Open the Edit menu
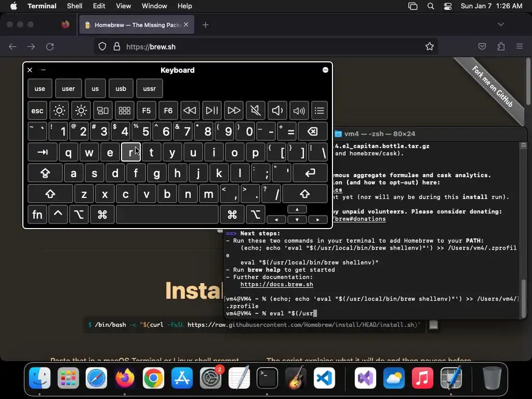Image resolution: width=532 pixels, height=399 pixels. coord(99,6)
